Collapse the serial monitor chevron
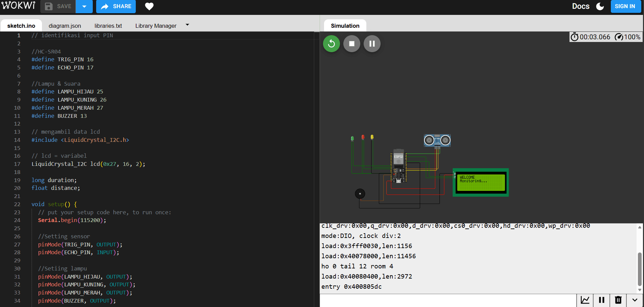 click(635, 300)
